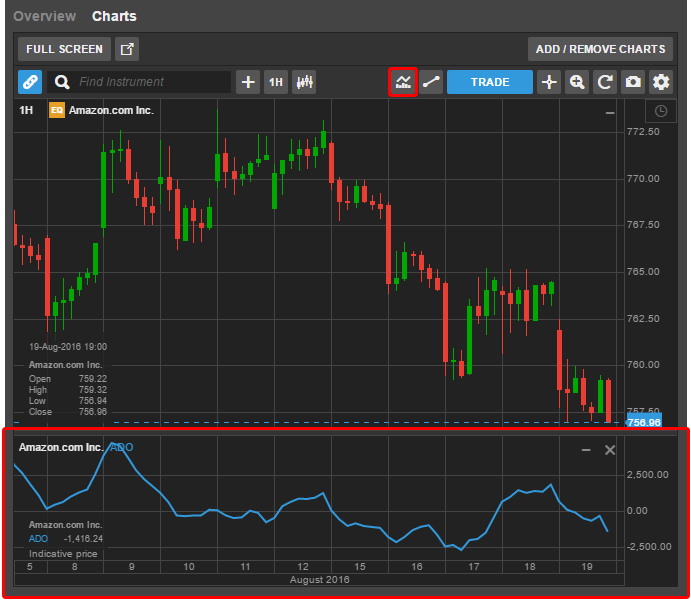The image size is (691, 601).
Task: Click the add instrument plus icon
Action: click(248, 82)
